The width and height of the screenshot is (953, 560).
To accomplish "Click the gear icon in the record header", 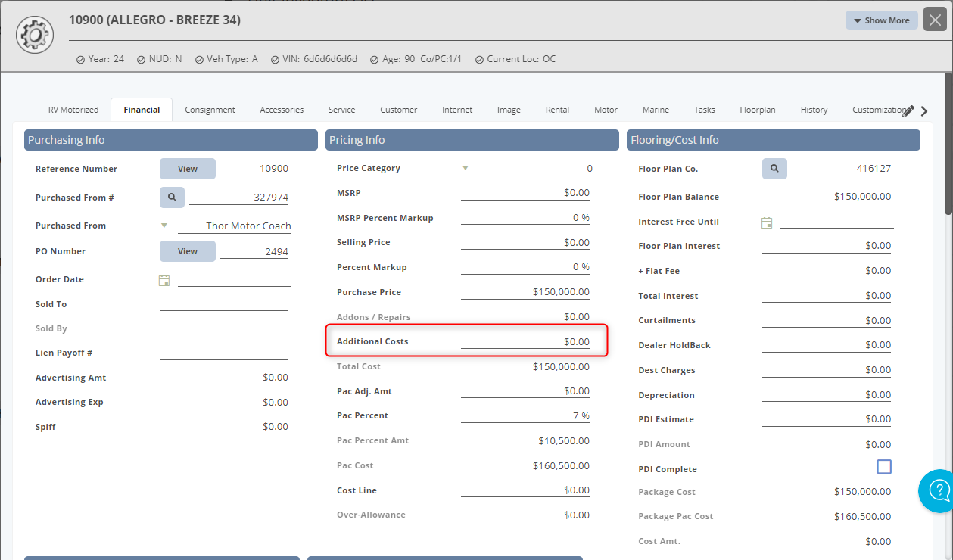I will tap(34, 34).
